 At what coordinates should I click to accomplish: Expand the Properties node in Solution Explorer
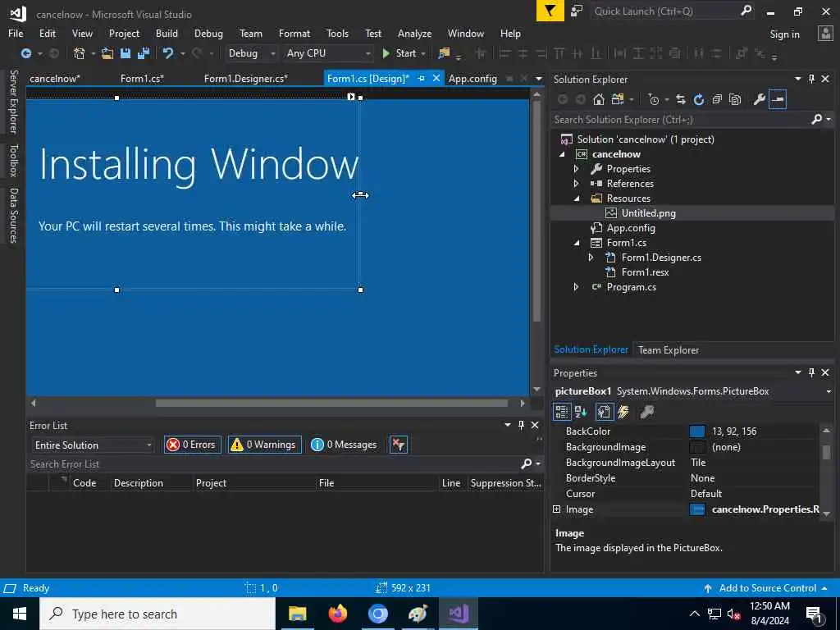[577, 169]
